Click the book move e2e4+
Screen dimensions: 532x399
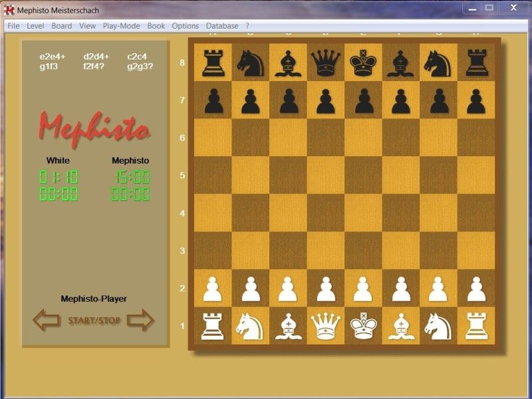point(53,57)
